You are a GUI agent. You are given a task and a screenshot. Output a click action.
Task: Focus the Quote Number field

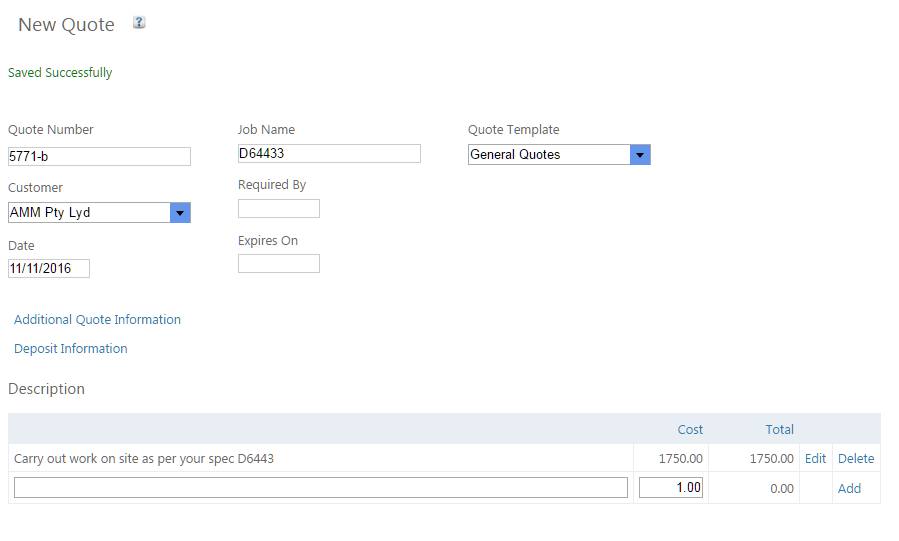pos(99,157)
